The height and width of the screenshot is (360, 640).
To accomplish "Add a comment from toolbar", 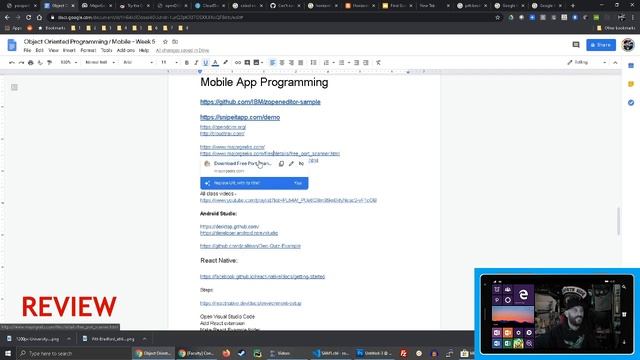I will coord(247,62).
